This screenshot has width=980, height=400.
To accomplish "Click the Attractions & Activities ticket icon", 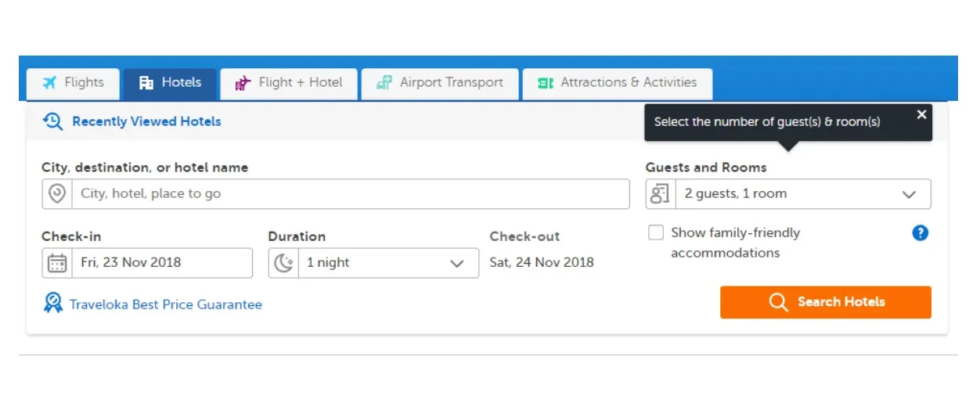I will (546, 83).
